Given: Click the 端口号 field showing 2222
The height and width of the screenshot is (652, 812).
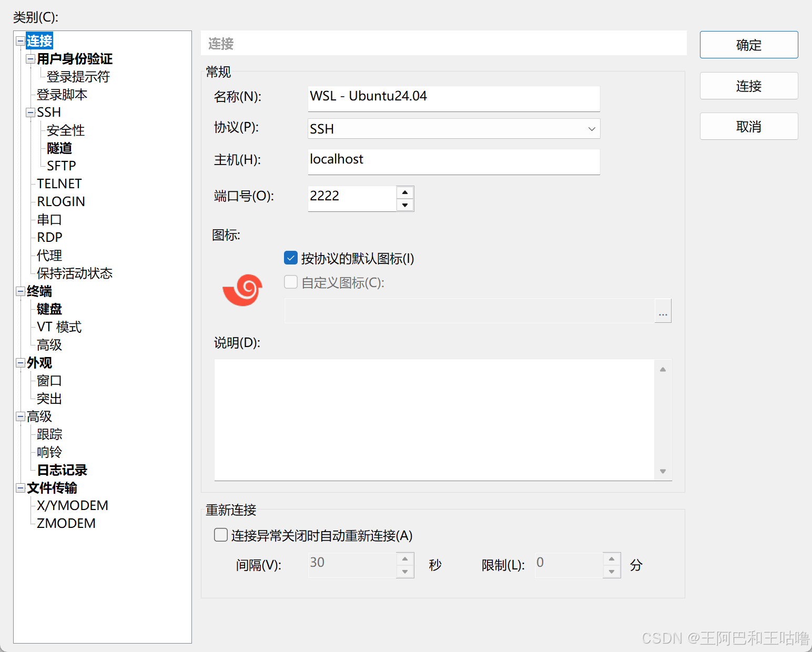Looking at the screenshot, I should pos(352,199).
